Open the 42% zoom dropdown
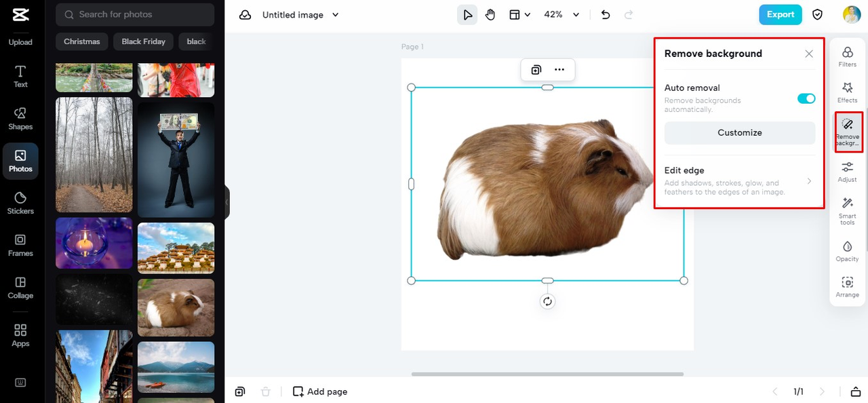This screenshot has width=868, height=403. click(562, 14)
